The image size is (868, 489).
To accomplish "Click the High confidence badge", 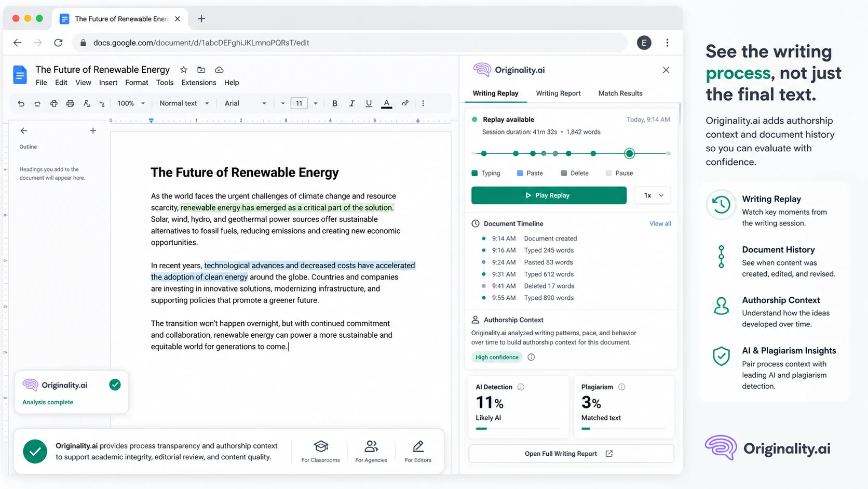I will pos(497,357).
